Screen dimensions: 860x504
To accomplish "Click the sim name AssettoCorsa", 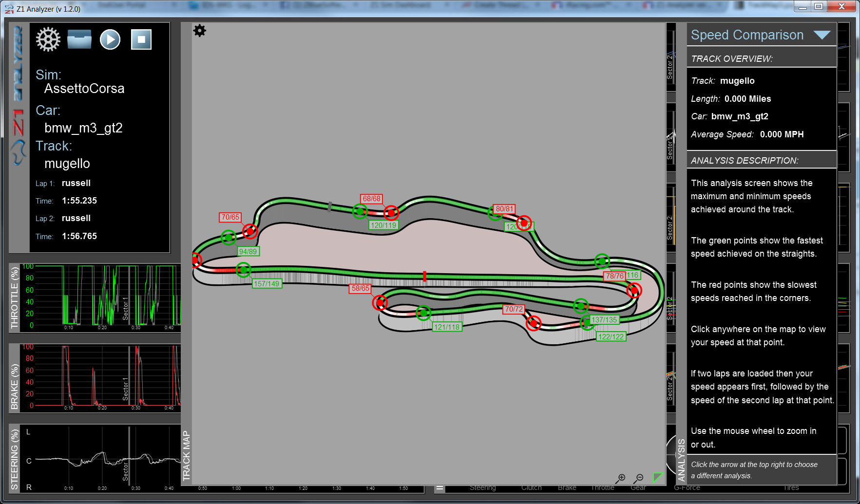I will [x=84, y=89].
